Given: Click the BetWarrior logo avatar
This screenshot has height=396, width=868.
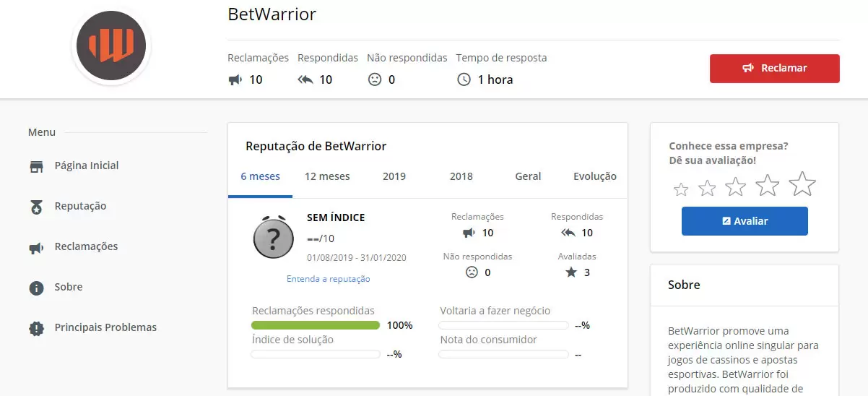Looking at the screenshot, I should click(x=111, y=46).
